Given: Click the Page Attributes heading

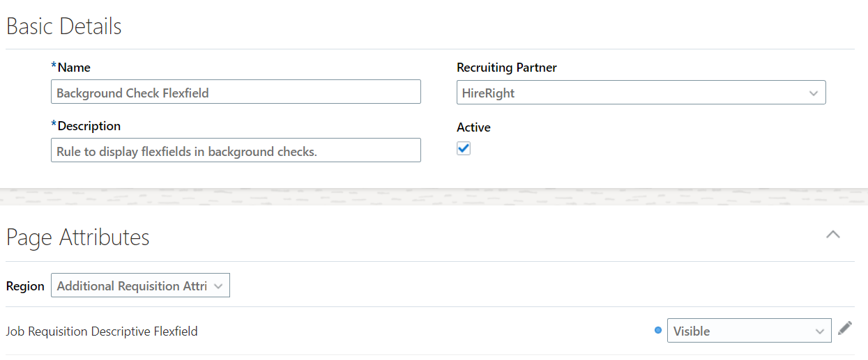Looking at the screenshot, I should point(78,237).
